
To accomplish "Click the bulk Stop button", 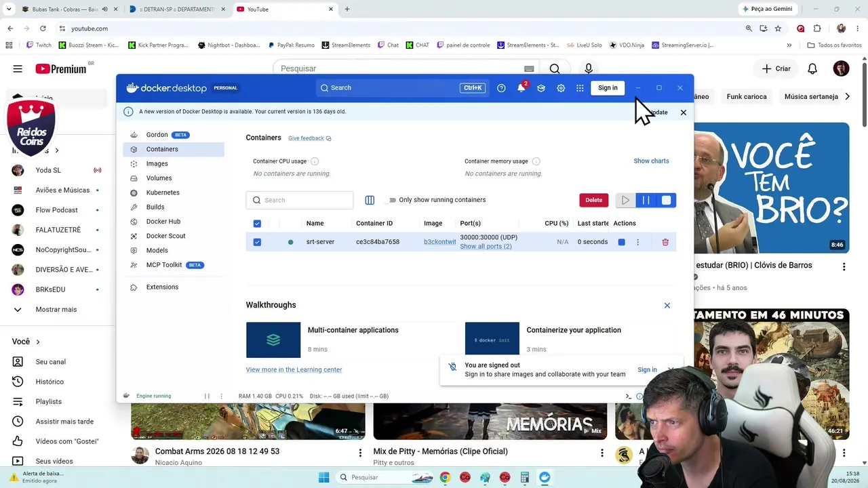I will click(666, 200).
